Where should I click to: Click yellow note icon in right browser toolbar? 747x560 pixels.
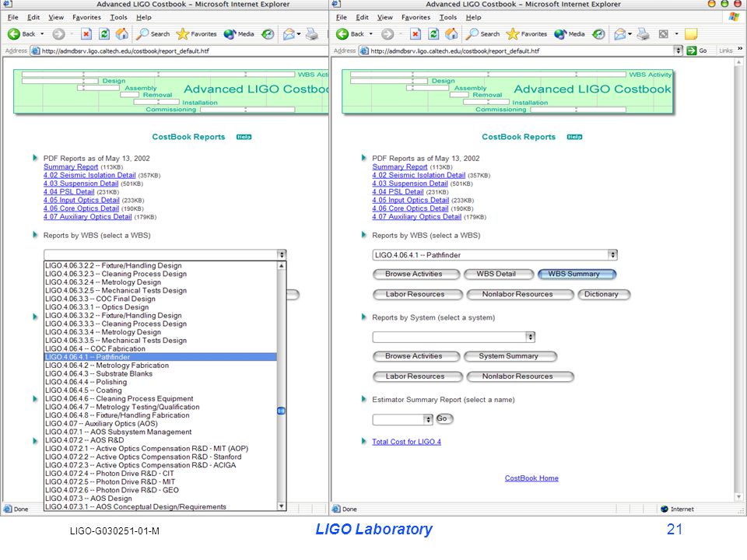click(x=691, y=33)
